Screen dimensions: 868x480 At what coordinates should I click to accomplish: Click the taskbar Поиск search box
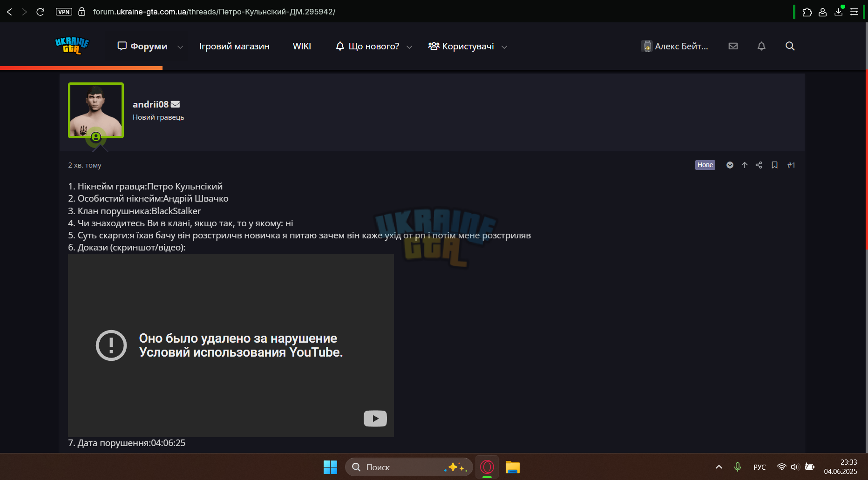(409, 467)
